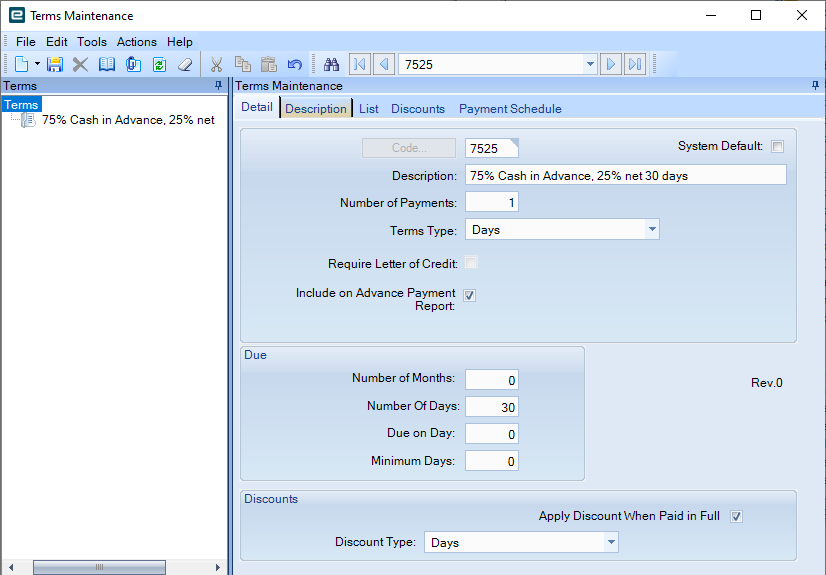Open the Terms Type dropdown

(x=652, y=230)
